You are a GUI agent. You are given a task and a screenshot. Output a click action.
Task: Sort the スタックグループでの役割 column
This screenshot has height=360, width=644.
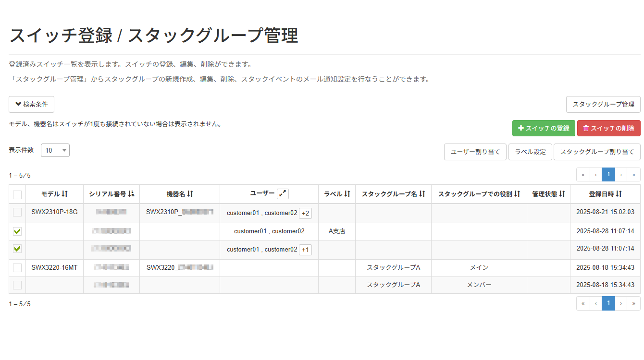pyautogui.click(x=517, y=194)
